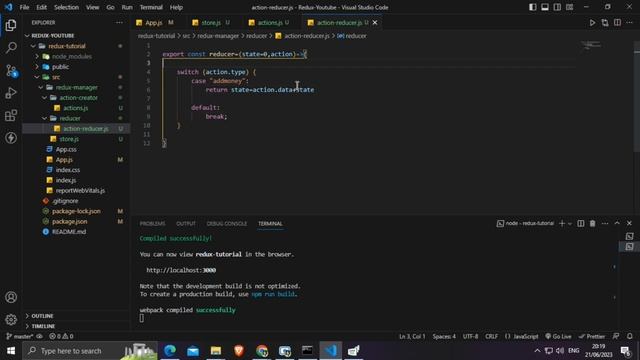640x360 pixels.
Task: Split the editor right
Action: pyautogui.click(x=617, y=23)
